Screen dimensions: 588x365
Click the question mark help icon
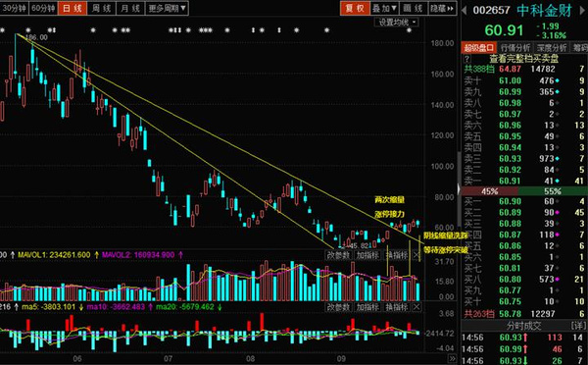(x=466, y=59)
